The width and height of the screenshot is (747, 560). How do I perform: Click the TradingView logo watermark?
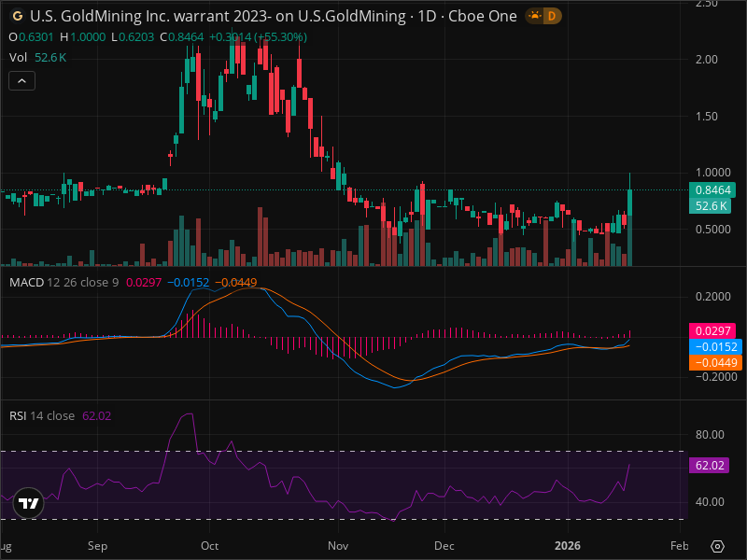[x=29, y=503]
